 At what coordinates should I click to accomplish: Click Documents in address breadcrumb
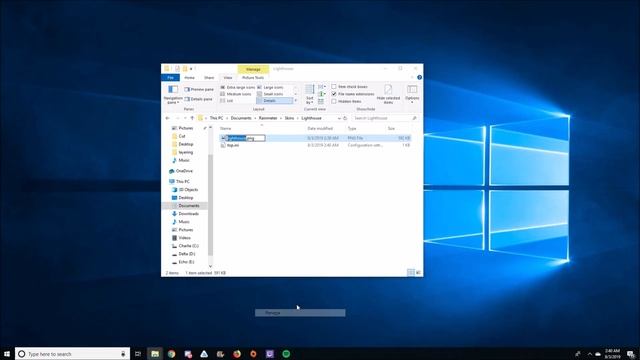(x=241, y=118)
